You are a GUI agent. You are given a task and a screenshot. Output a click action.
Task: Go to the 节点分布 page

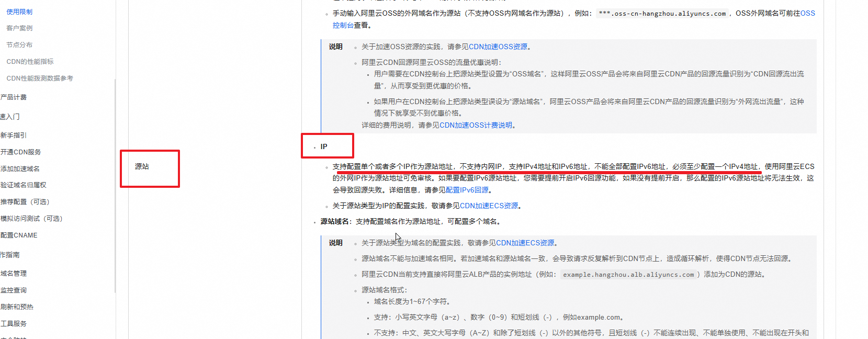(x=19, y=45)
